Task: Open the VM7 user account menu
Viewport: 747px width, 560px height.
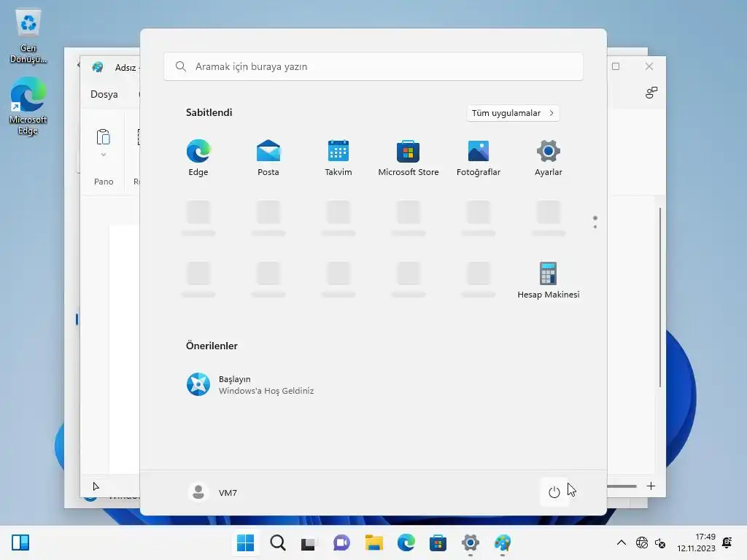Action: pyautogui.click(x=213, y=492)
